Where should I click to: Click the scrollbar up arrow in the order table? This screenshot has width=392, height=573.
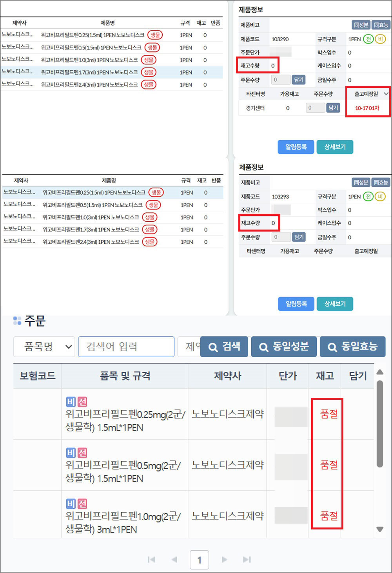coord(379,372)
